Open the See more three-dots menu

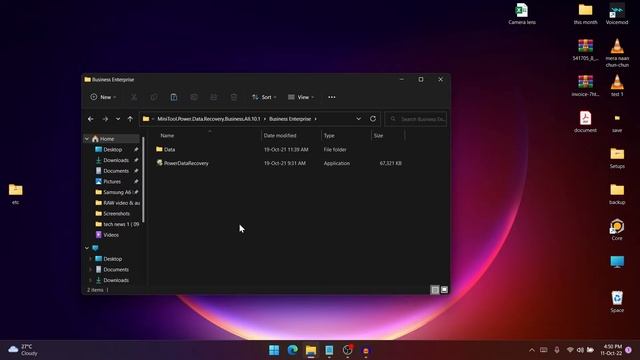(x=332, y=97)
